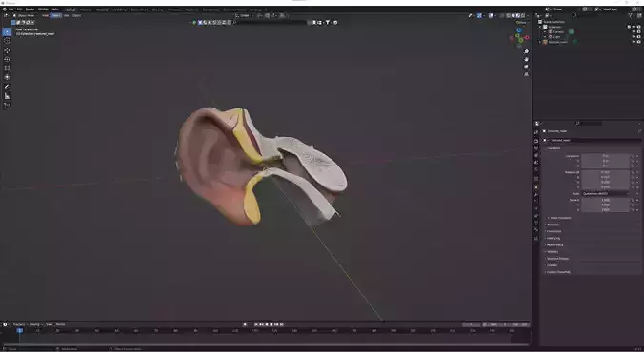
Task: Toggle camera view icon in viewport
Action: pos(526,67)
